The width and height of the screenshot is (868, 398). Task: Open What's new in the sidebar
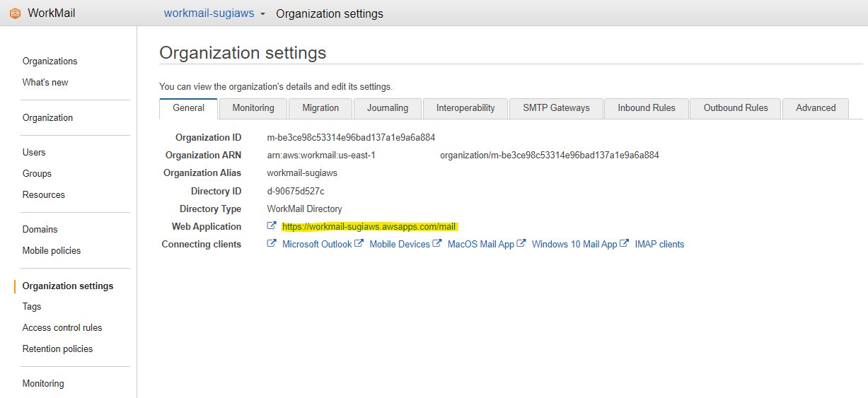click(x=45, y=83)
